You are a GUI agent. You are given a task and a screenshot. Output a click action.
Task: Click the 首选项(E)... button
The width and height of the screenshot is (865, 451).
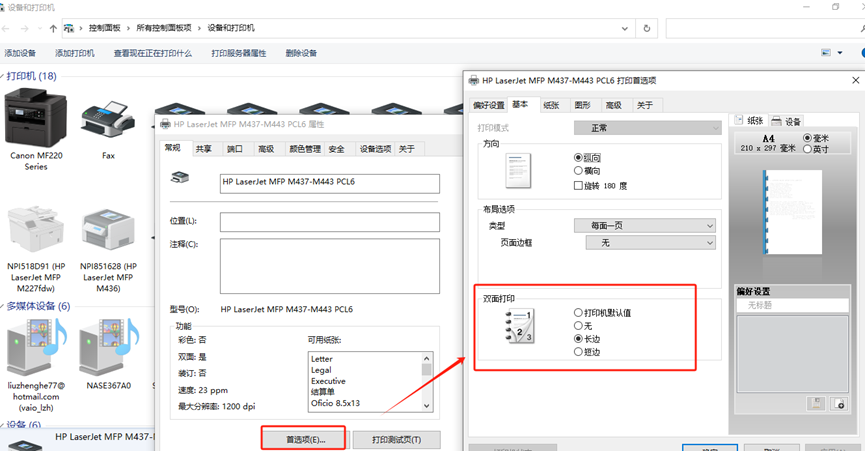(x=305, y=439)
